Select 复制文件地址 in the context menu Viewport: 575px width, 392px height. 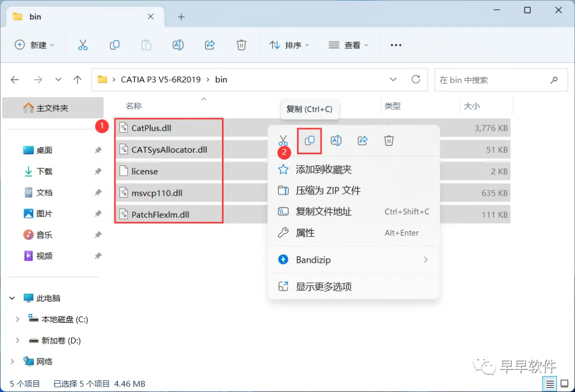click(354, 212)
